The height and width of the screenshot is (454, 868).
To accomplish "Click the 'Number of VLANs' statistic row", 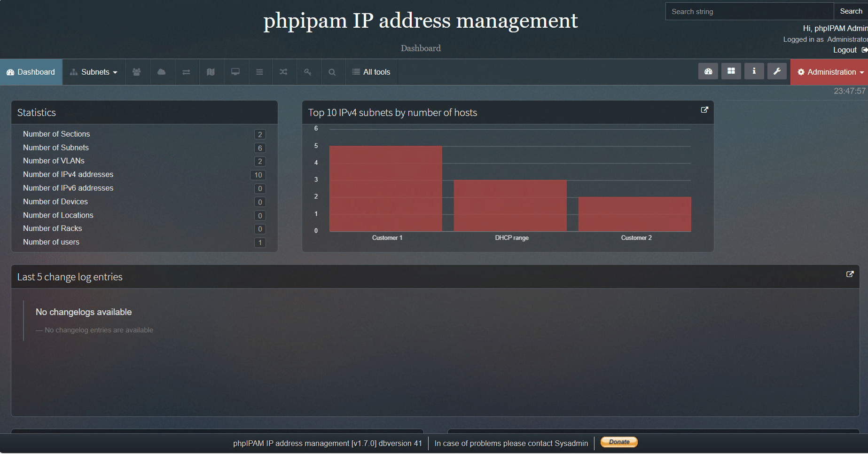I will pyautogui.click(x=144, y=161).
